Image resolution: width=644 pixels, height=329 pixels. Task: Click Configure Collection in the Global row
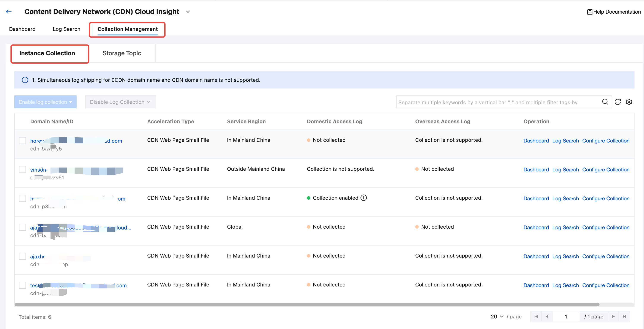click(606, 227)
